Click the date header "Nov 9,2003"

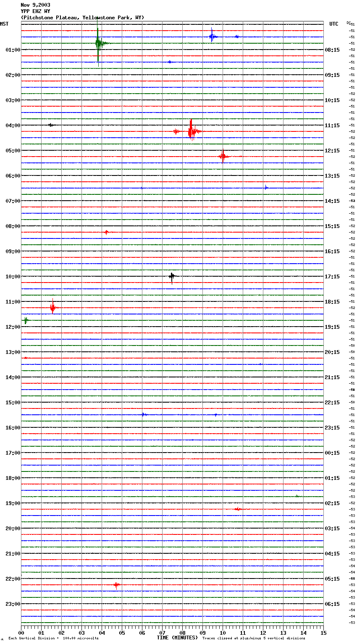click(x=35, y=5)
